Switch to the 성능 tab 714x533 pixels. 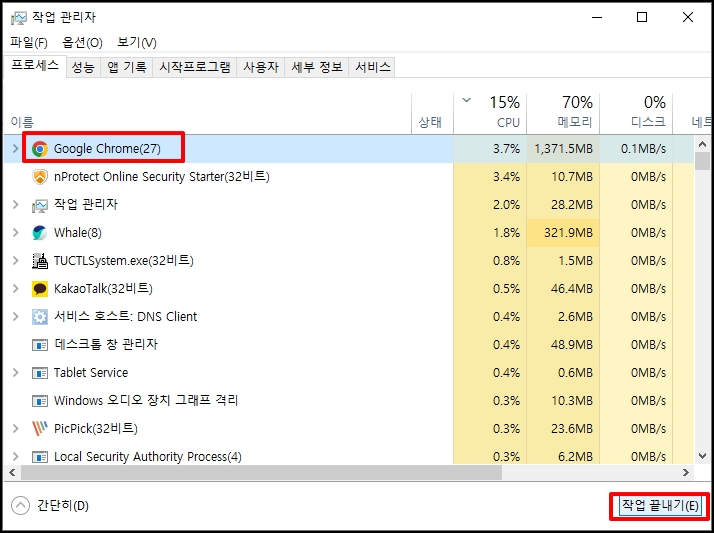coord(83,67)
